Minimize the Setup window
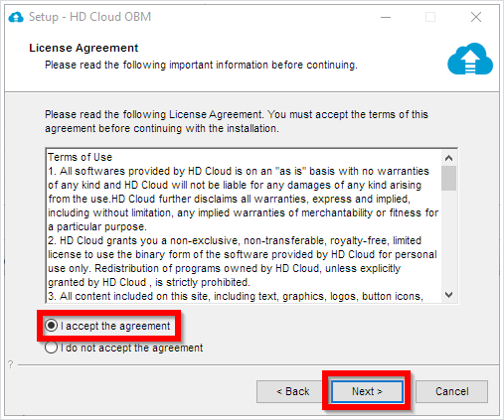 pos(386,17)
